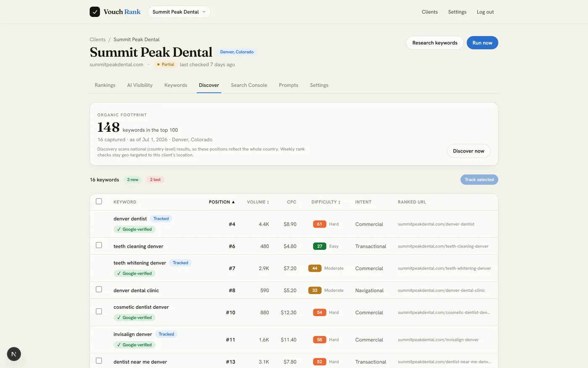Click the Keyword column header
The image size is (588, 368).
(125, 202)
